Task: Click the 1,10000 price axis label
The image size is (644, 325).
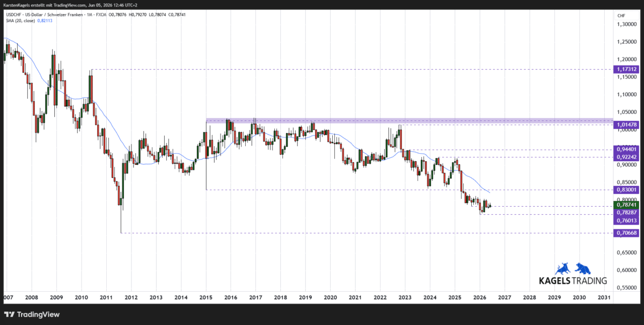Action: tap(627, 95)
